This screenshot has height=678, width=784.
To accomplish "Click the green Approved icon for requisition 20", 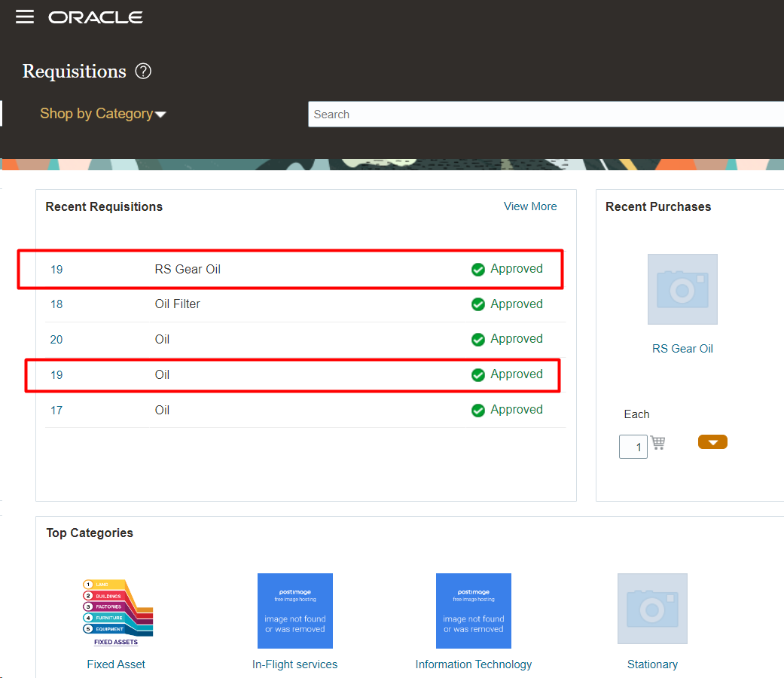I will pyautogui.click(x=478, y=339).
